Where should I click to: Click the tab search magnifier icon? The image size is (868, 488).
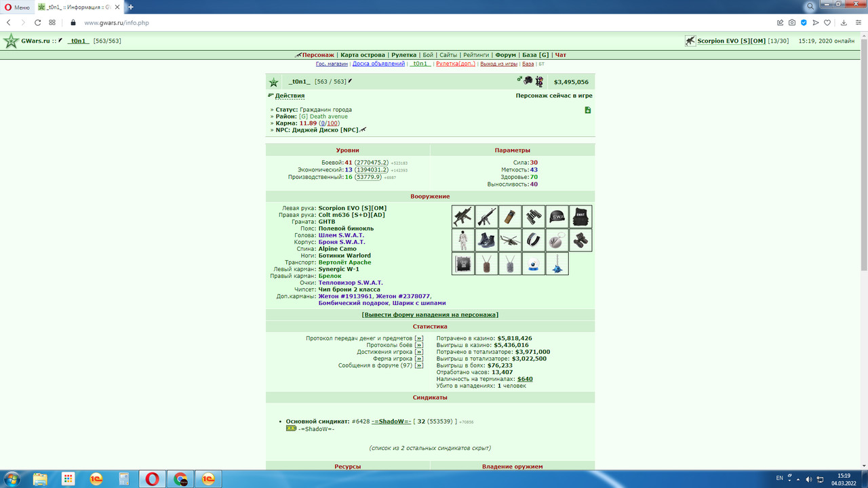pos(810,7)
